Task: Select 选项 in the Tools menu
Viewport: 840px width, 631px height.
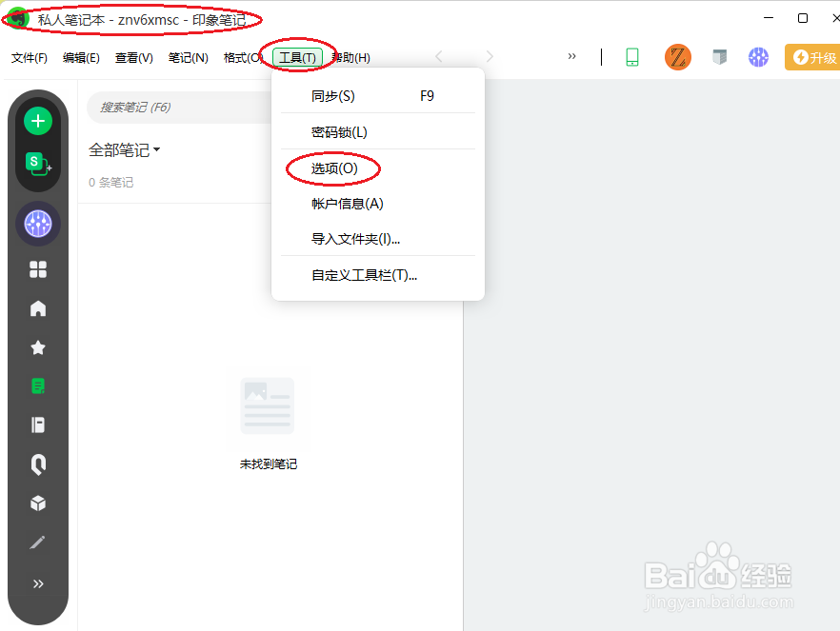Action: pos(332,168)
